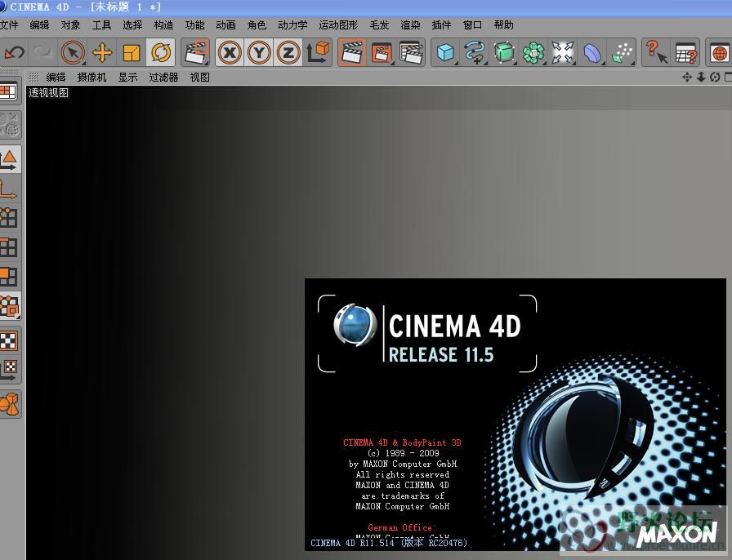Open the 帮助 menu

(x=504, y=24)
